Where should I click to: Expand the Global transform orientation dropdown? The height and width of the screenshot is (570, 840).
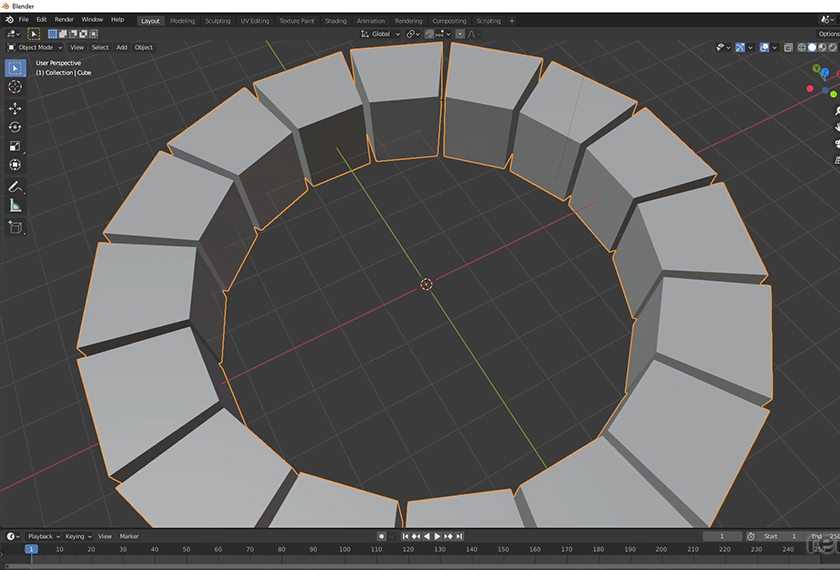pos(380,34)
